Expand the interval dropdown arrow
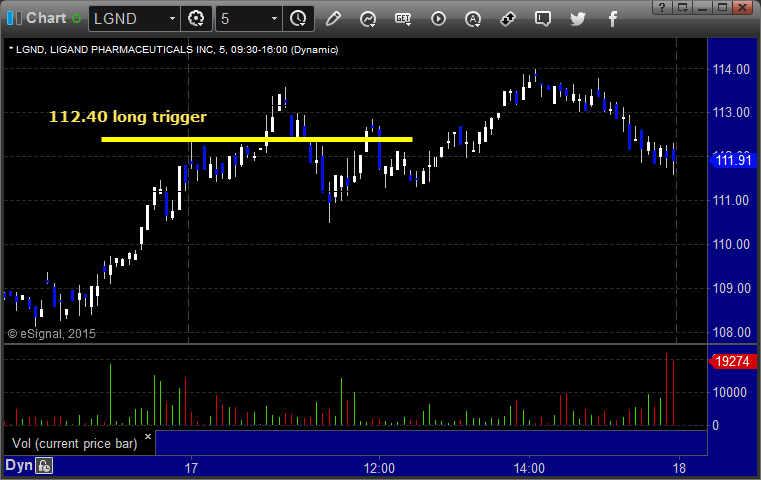 [x=274, y=19]
